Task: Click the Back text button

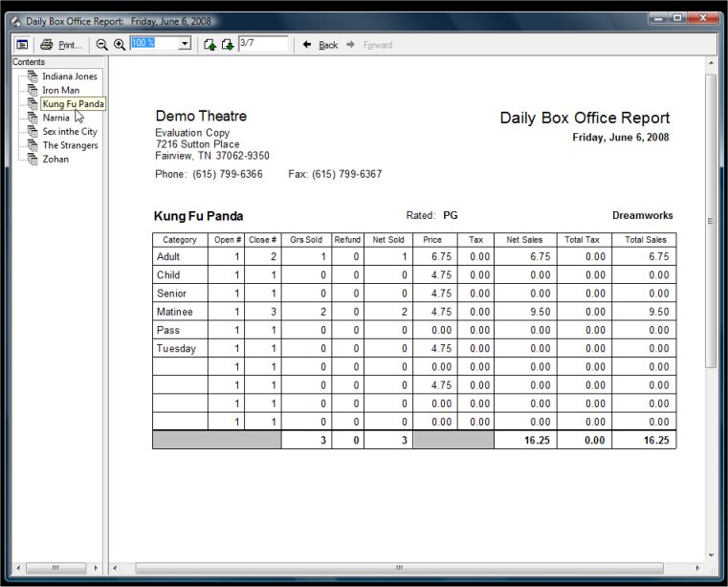Action: (x=328, y=45)
